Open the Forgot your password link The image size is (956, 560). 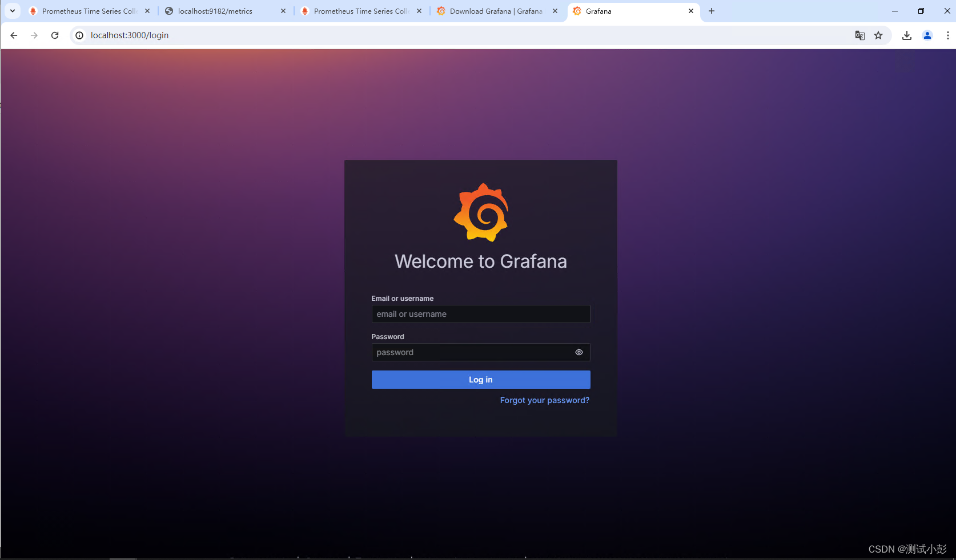(x=545, y=400)
